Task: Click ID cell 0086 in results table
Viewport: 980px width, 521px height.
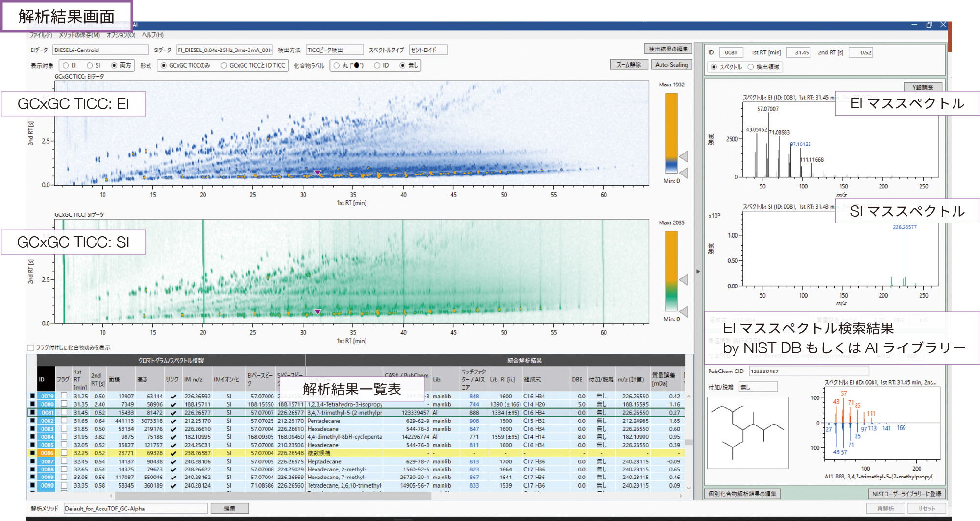Action: click(47, 453)
